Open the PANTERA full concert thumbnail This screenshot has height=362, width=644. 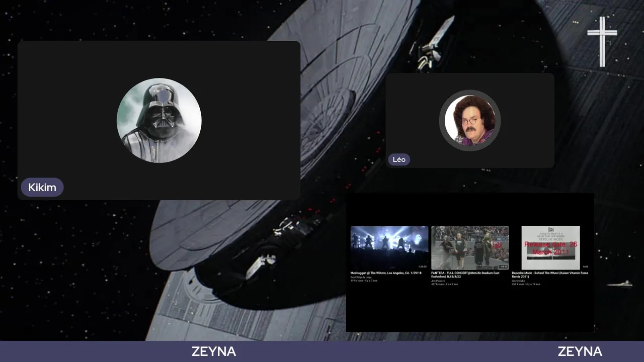470,248
